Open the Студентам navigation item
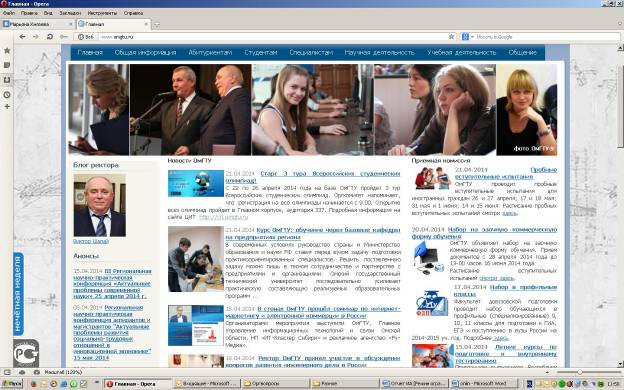This screenshot has width=624, height=390. pos(261,52)
